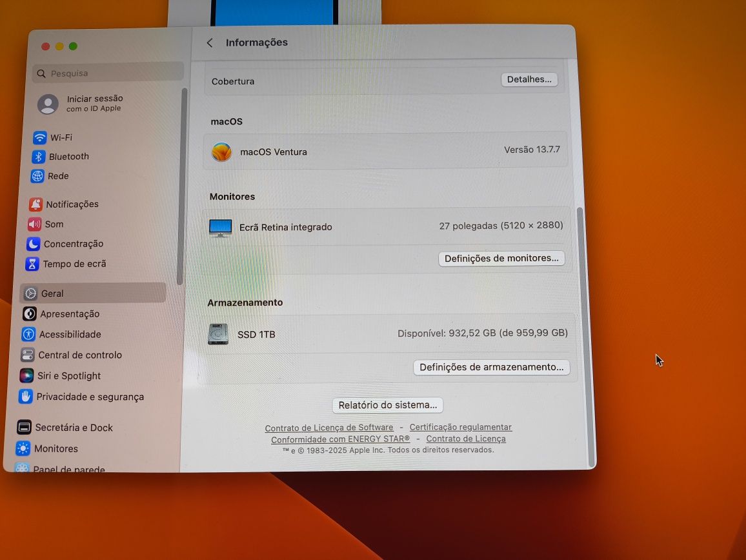The image size is (746, 560).
Task: Open Central de controlo icon
Action: 28,355
